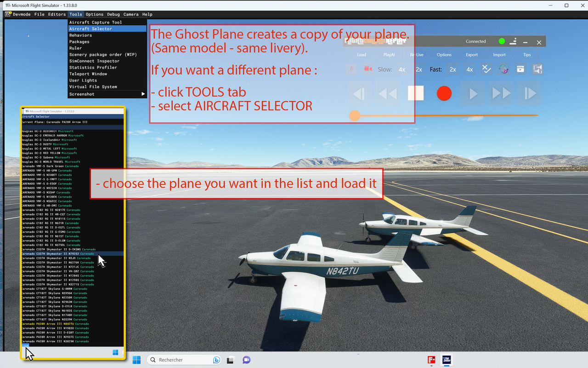Select Aircraft Selector in Tools menu
588x368 pixels.
[107, 29]
